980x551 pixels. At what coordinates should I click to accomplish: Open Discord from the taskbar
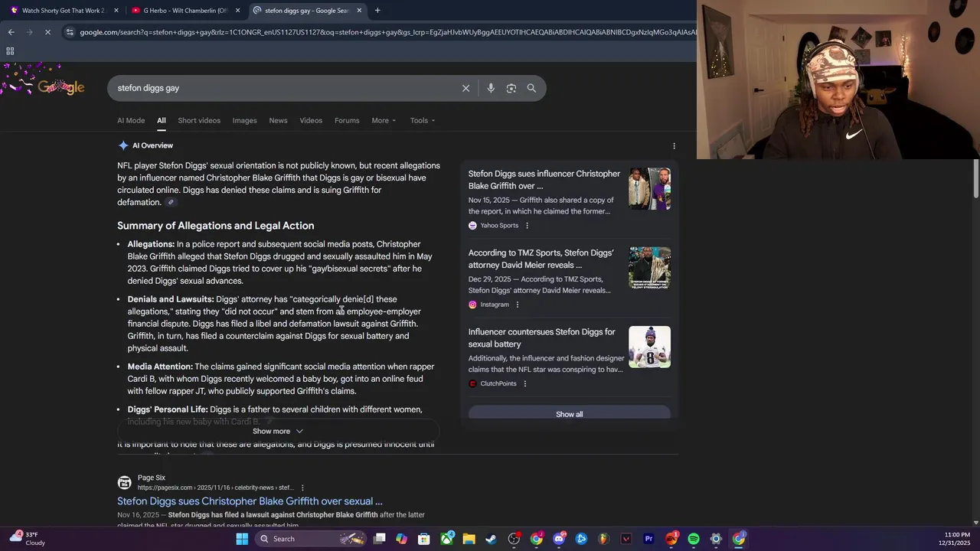coord(559,539)
